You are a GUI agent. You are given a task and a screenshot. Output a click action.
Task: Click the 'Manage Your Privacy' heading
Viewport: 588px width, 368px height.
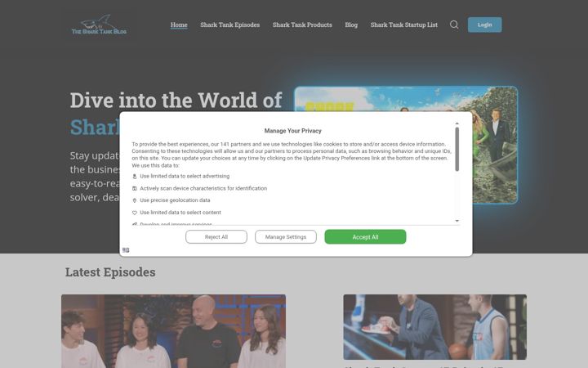click(293, 131)
